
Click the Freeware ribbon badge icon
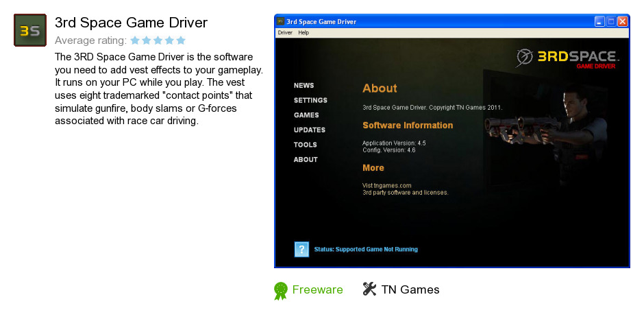coord(280,291)
